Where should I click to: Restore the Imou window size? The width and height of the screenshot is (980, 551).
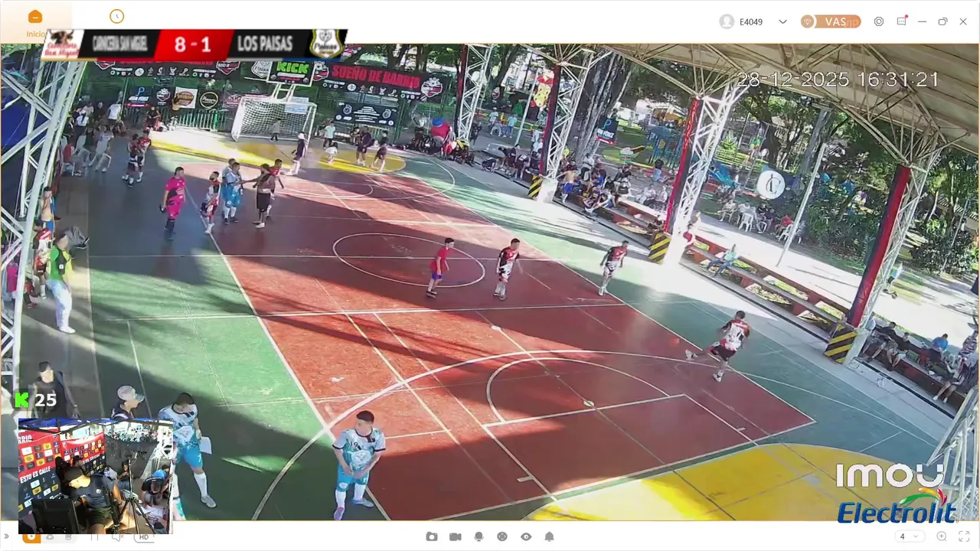(942, 21)
